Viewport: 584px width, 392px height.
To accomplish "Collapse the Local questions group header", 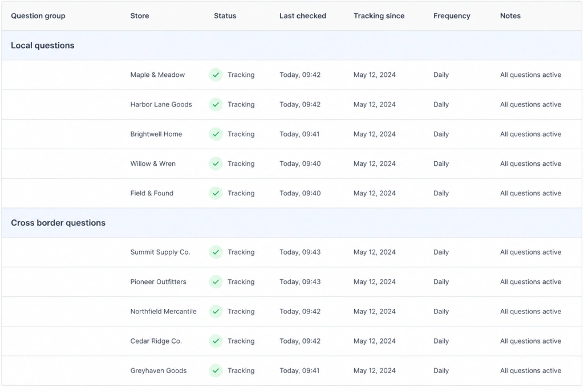I will pyautogui.click(x=291, y=46).
